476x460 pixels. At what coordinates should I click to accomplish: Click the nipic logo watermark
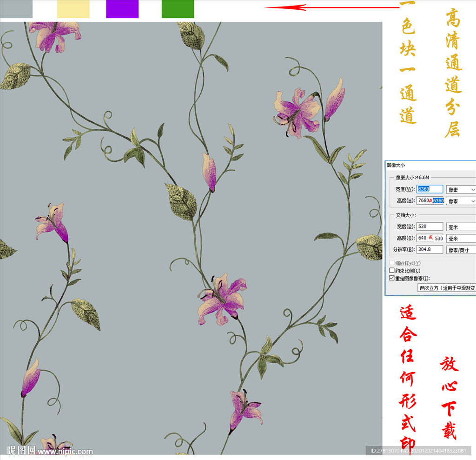[x=21, y=450]
